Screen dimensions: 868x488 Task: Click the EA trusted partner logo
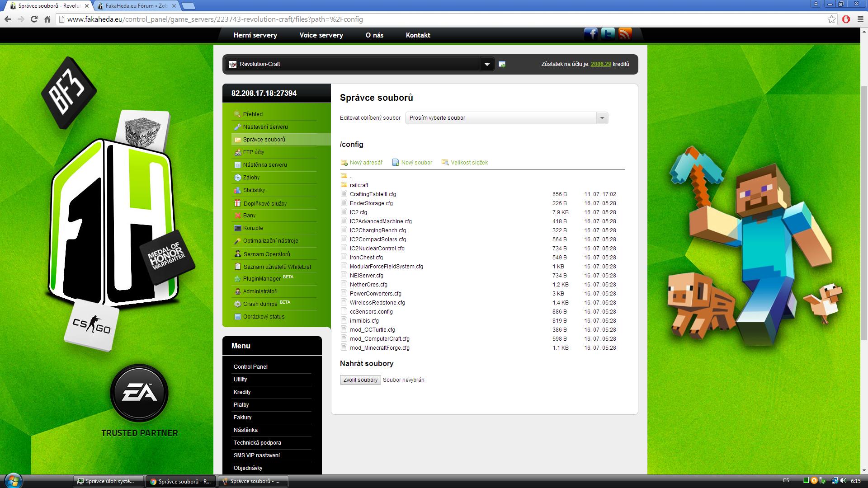pos(139,393)
